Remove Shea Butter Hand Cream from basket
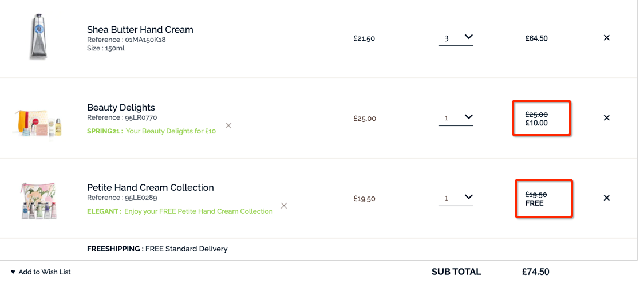 (x=606, y=38)
